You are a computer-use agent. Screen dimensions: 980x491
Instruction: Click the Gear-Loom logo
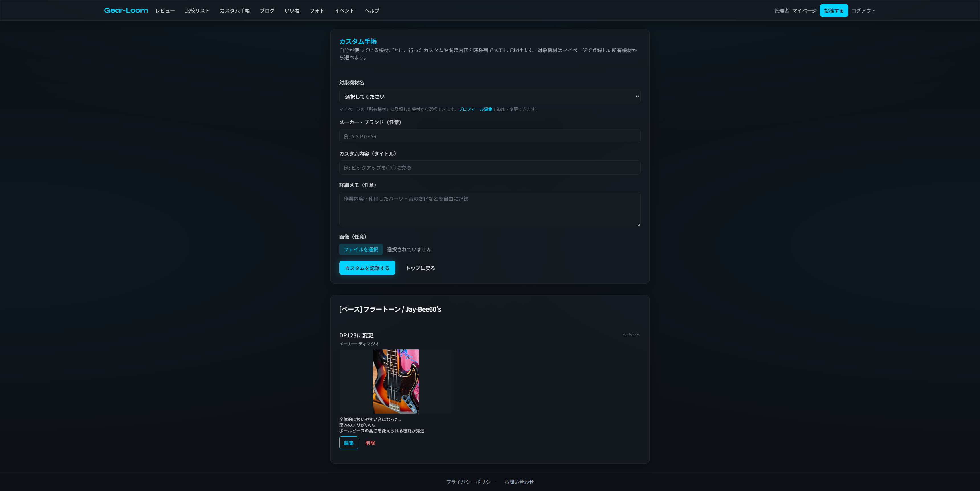[126, 10]
